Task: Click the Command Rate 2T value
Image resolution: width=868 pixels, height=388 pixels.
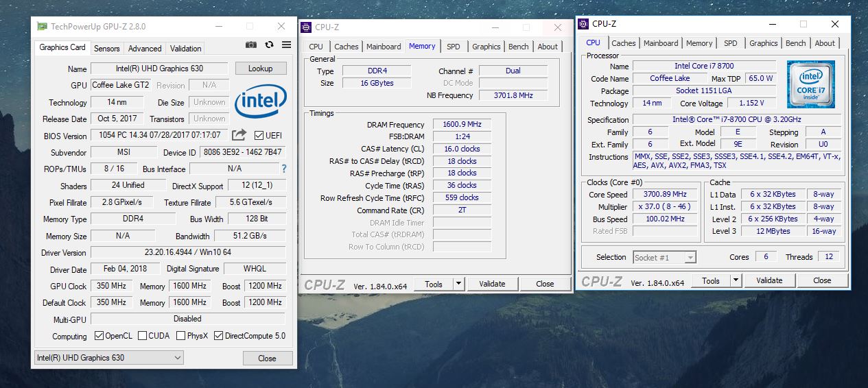Action: 462,210
